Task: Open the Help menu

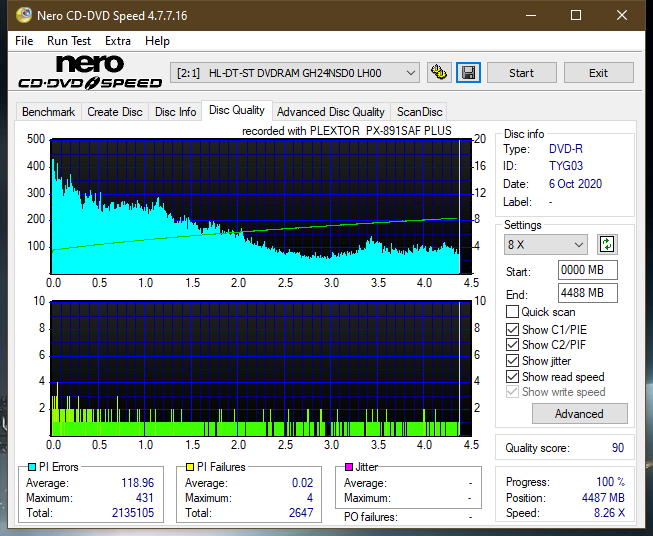Action: [157, 41]
